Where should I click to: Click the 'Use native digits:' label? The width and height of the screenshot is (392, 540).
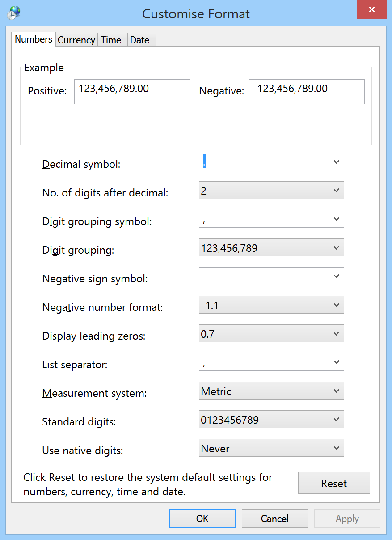click(x=82, y=451)
